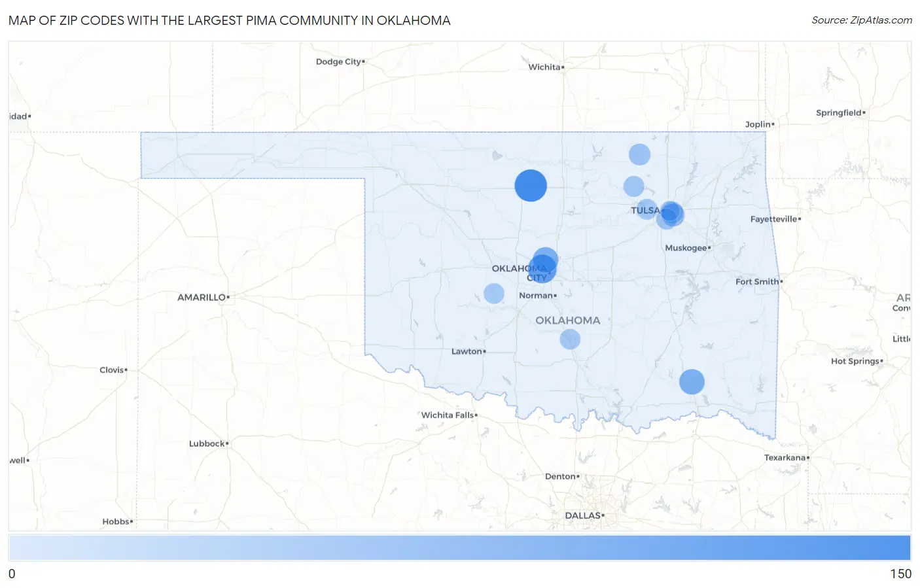920x588 pixels.
Task: Click the color gradient legend bar
Action: (x=459, y=547)
